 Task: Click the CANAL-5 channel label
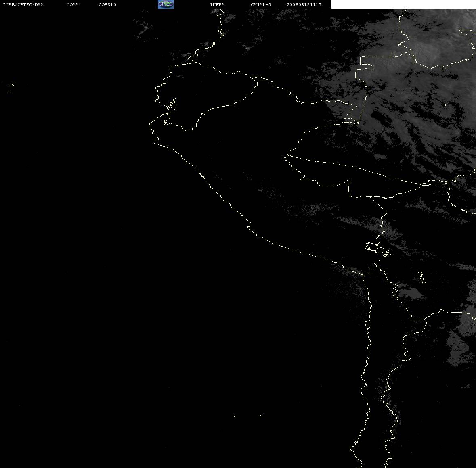coord(260,4)
